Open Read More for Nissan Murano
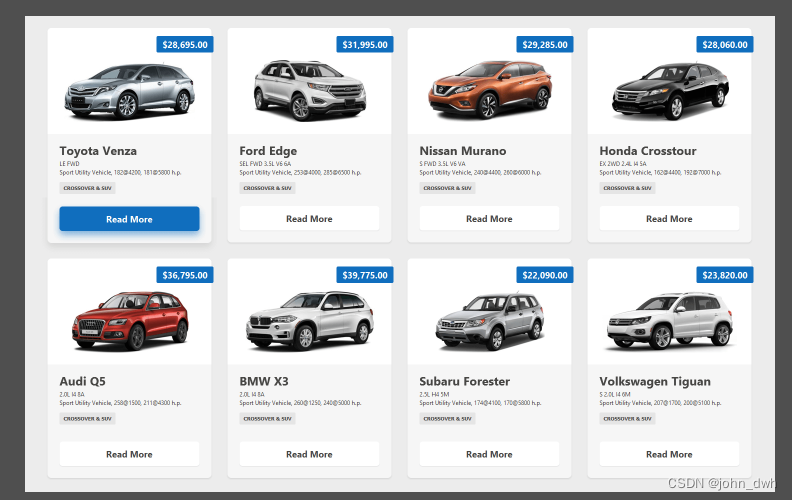 coord(489,218)
